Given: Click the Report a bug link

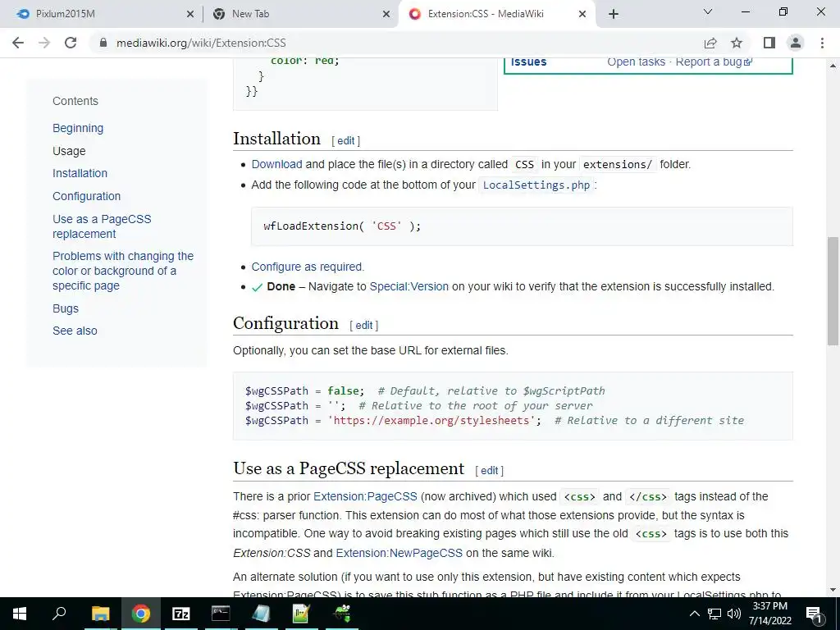Looking at the screenshot, I should tap(714, 62).
